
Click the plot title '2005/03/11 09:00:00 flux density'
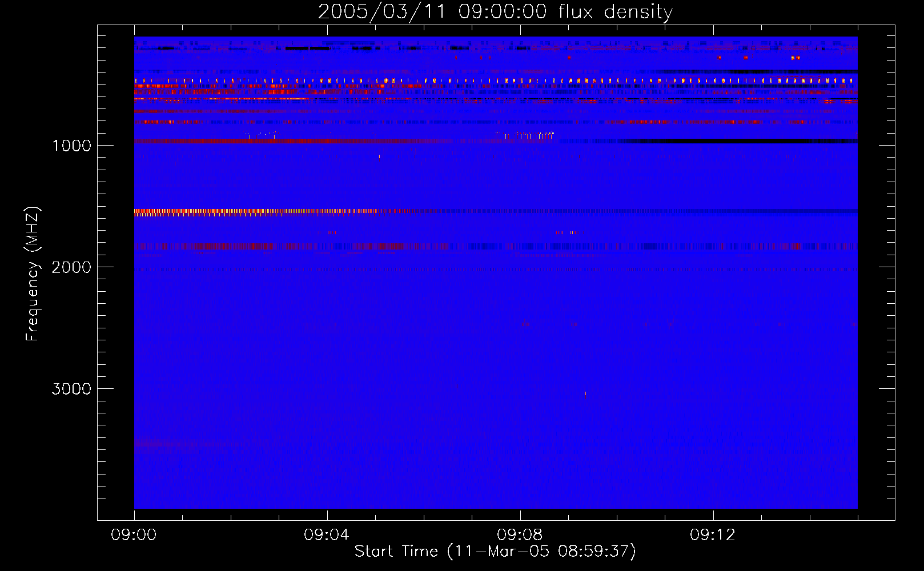(x=495, y=12)
